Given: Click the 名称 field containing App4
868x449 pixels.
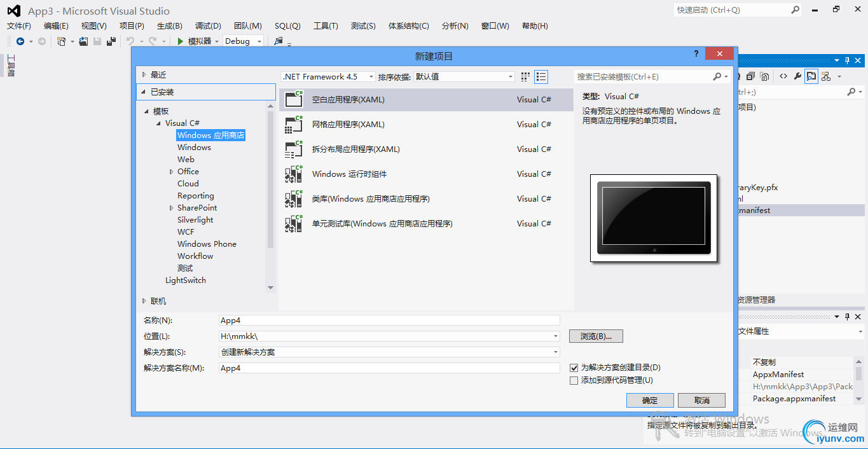Looking at the screenshot, I should point(389,321).
